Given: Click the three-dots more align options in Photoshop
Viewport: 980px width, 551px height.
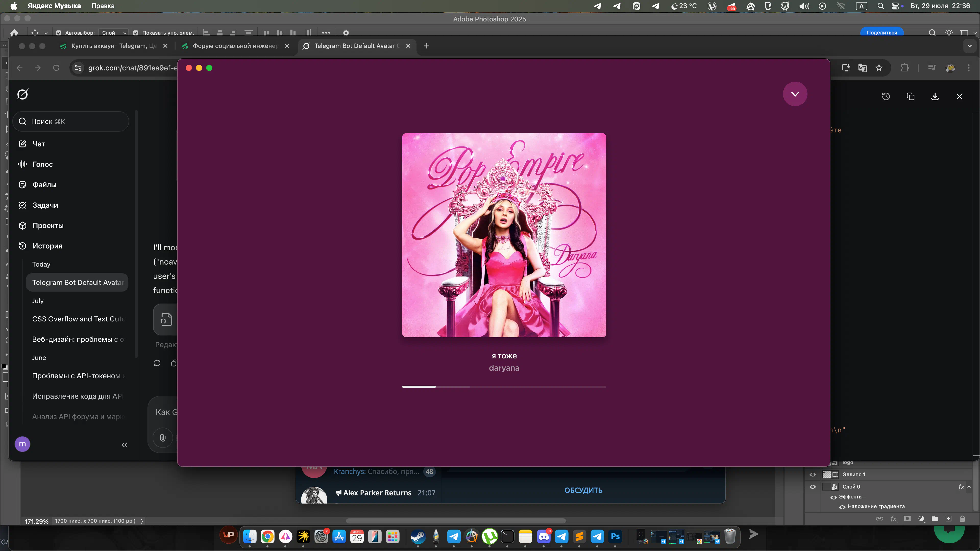Looking at the screenshot, I should [326, 33].
